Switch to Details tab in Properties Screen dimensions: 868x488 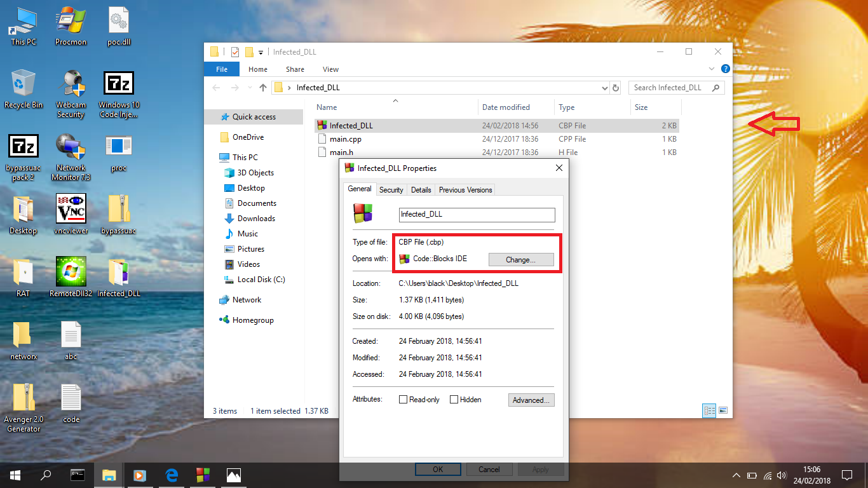(x=421, y=190)
